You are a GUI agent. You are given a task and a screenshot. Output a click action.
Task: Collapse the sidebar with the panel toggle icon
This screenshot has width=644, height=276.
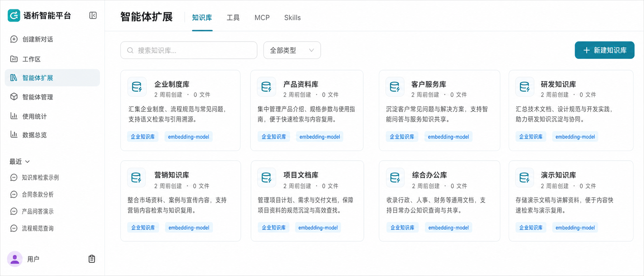click(x=93, y=15)
